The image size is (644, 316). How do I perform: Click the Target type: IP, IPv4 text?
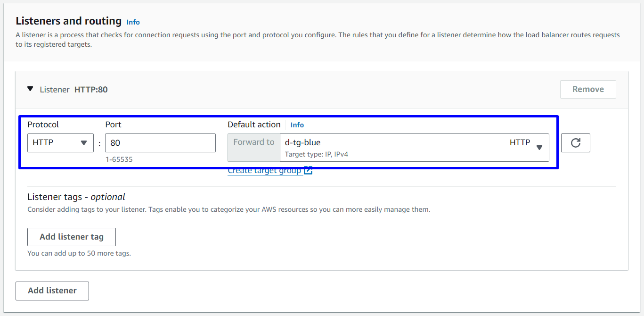click(x=317, y=154)
